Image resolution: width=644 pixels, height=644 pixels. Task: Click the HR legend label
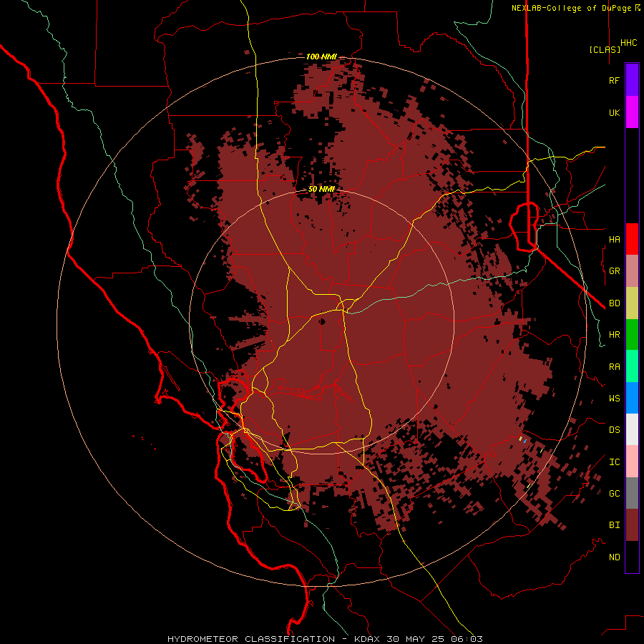(614, 335)
